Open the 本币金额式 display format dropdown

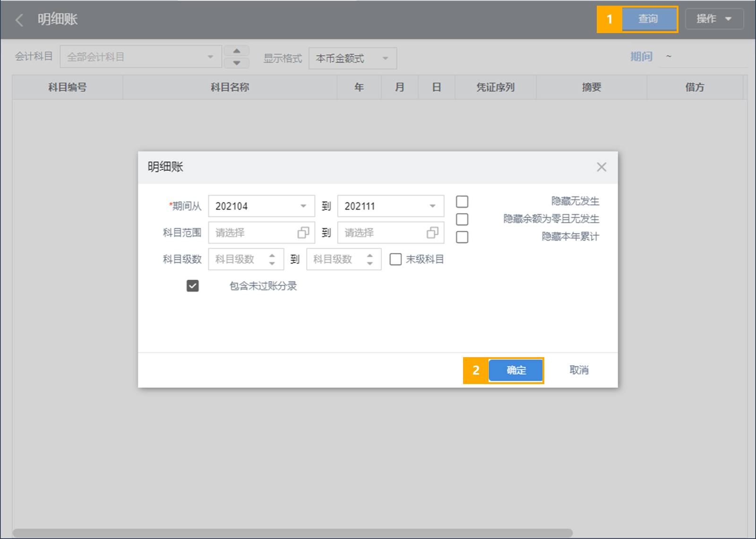coord(352,59)
